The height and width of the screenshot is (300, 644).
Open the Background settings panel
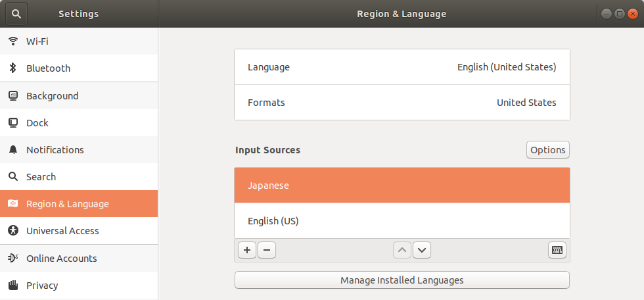pos(53,96)
